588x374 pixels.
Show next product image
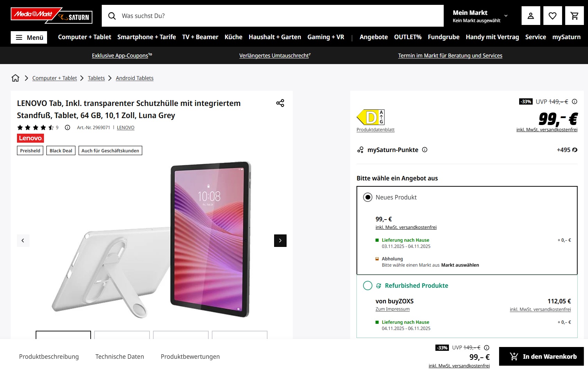tap(280, 241)
